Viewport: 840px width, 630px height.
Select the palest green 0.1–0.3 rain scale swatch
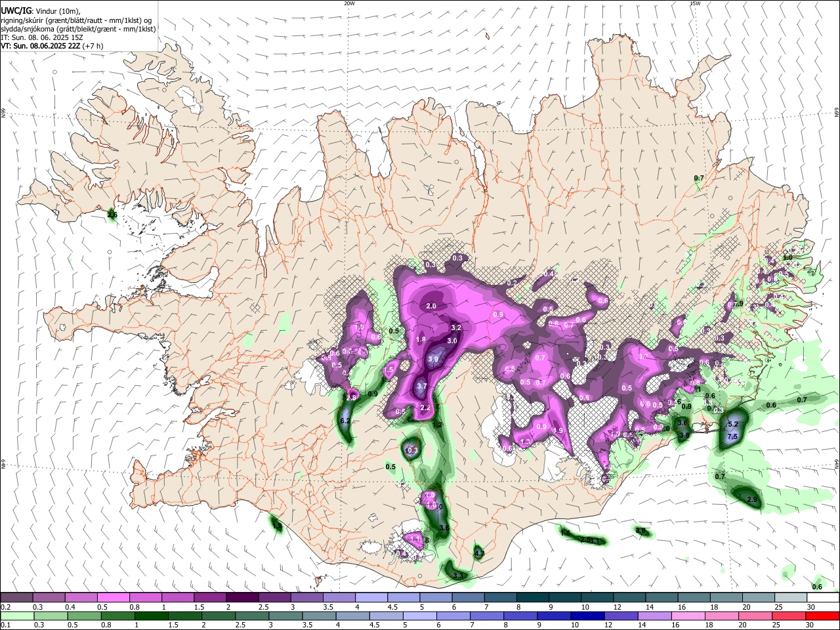pos(16,616)
